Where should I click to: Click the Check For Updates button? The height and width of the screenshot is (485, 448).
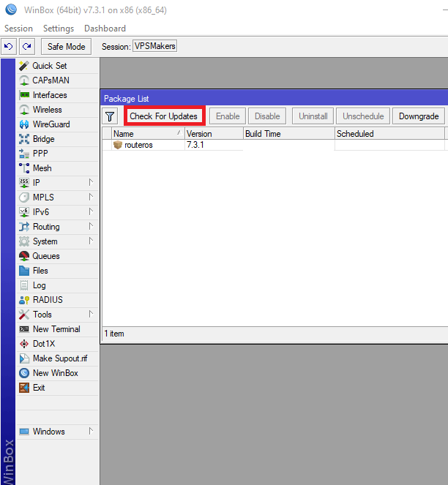coord(163,116)
